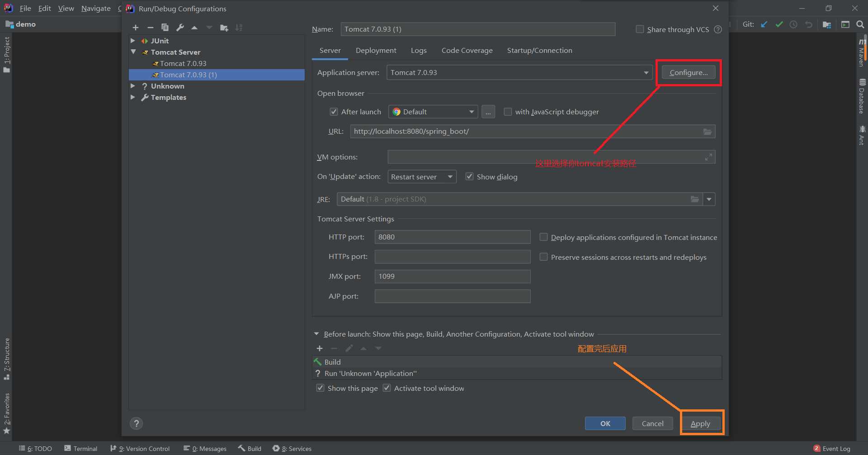Open Git update project arrow icon

[764, 24]
